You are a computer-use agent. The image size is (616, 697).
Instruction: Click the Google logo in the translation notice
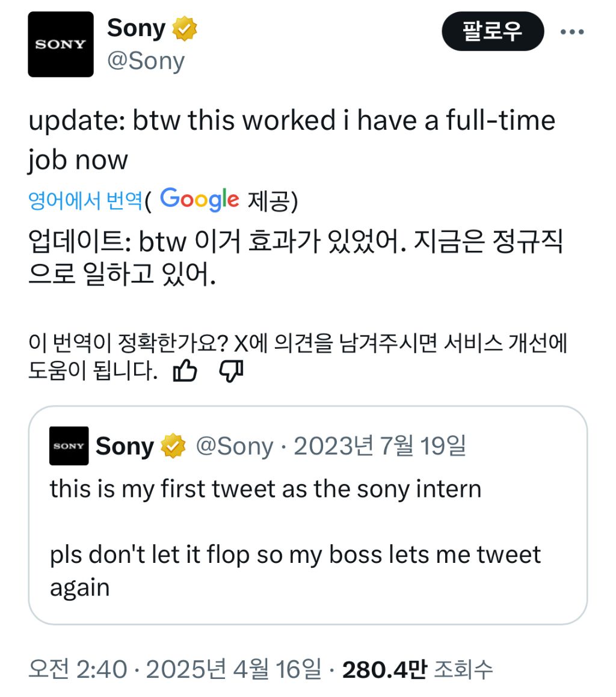click(200, 199)
